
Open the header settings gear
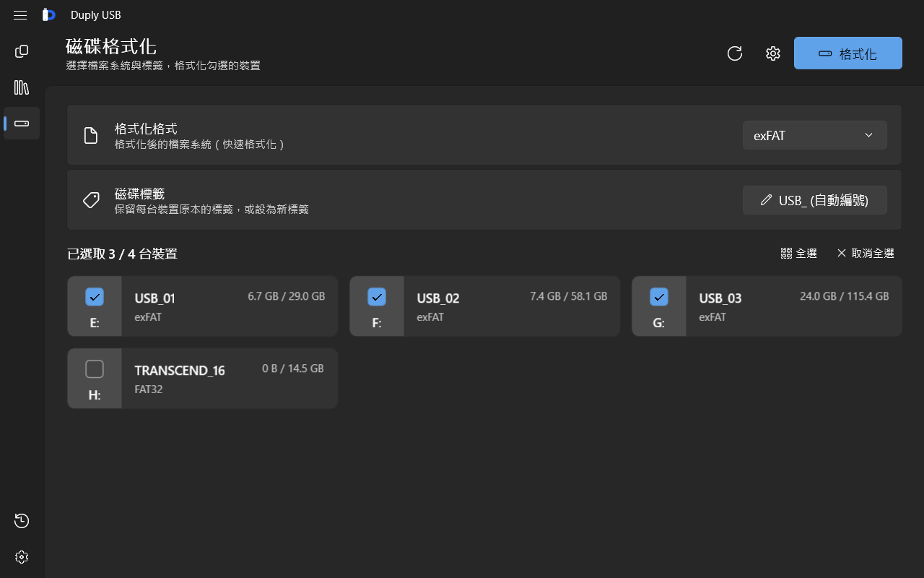(x=773, y=53)
